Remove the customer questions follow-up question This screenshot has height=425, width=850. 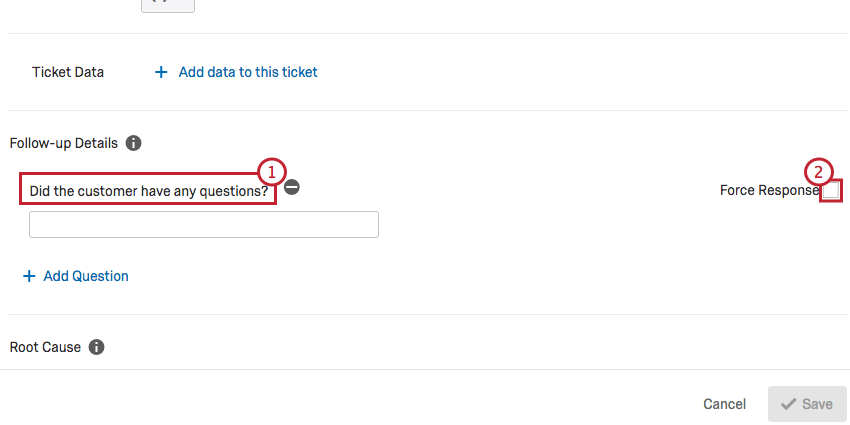[292, 187]
